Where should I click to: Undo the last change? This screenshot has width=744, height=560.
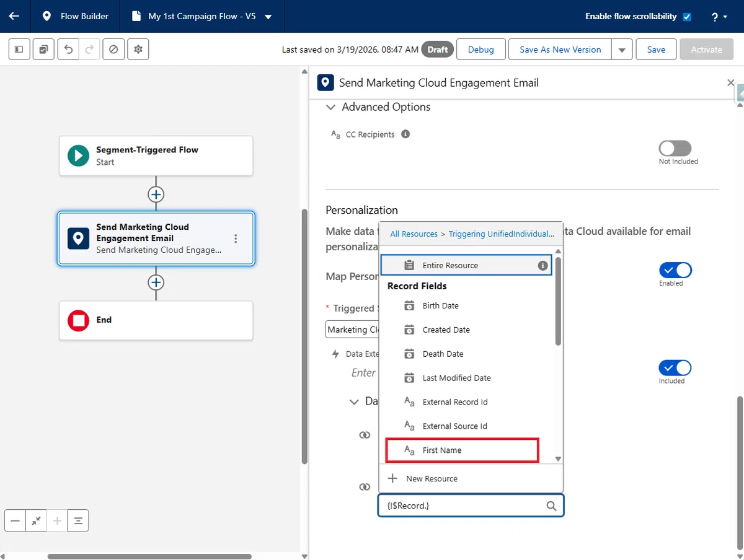[x=68, y=50]
